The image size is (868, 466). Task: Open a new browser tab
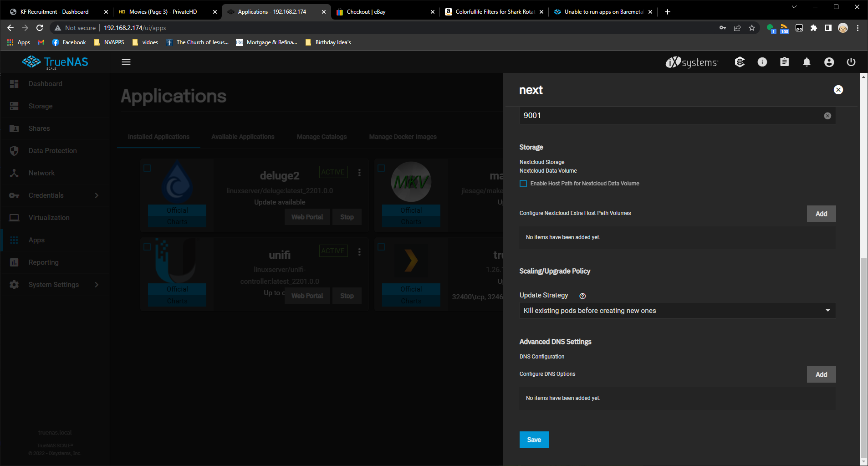point(668,12)
